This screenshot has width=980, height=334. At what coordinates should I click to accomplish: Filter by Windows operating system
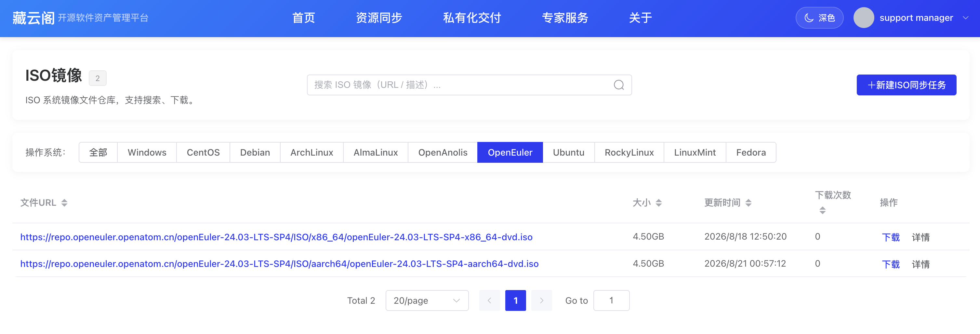point(147,152)
